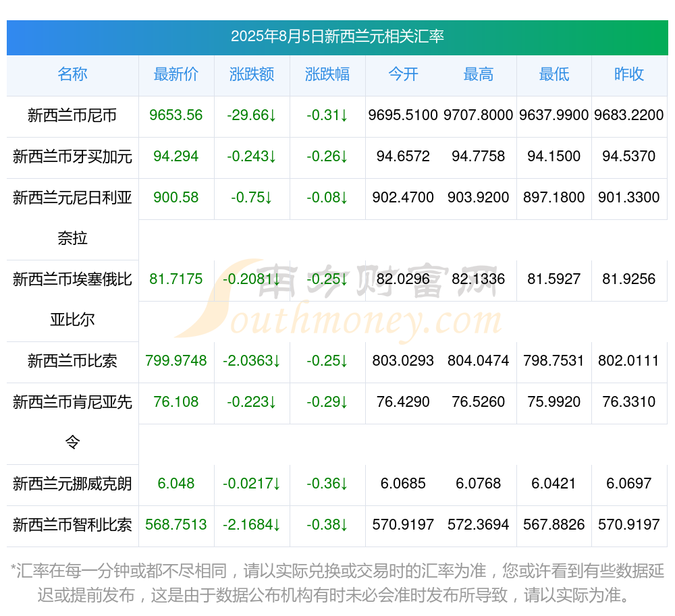Click the opening value 9695.5100
Viewport: 675px width, 616px height.
click(x=403, y=115)
